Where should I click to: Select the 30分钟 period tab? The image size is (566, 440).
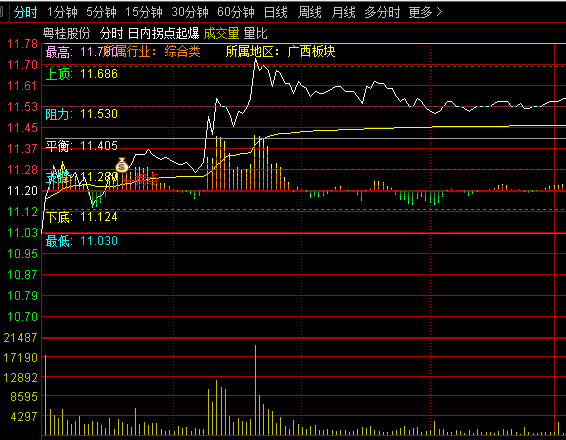click(190, 12)
